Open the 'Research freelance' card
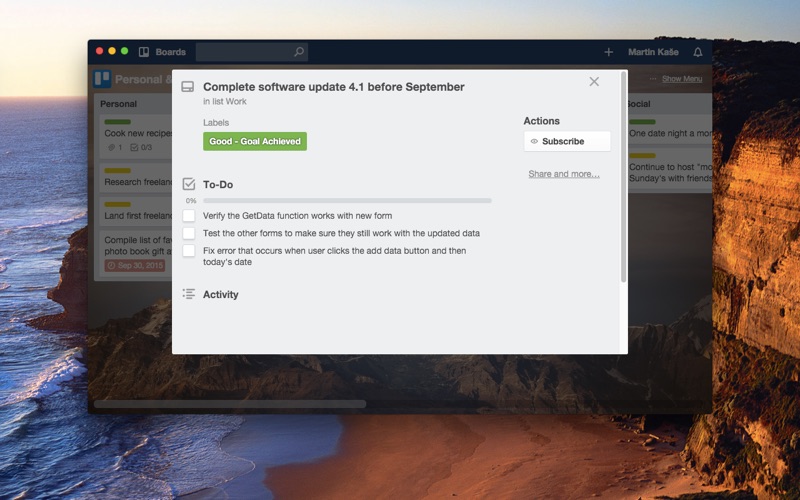Image resolution: width=800 pixels, height=500 pixels. pyautogui.click(x=136, y=177)
